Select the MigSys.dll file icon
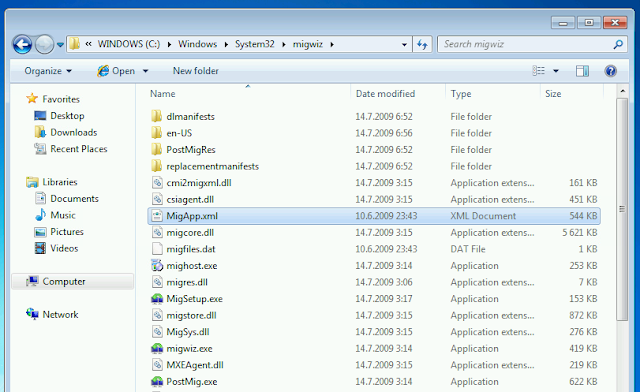This screenshot has width=640, height=392. click(157, 332)
